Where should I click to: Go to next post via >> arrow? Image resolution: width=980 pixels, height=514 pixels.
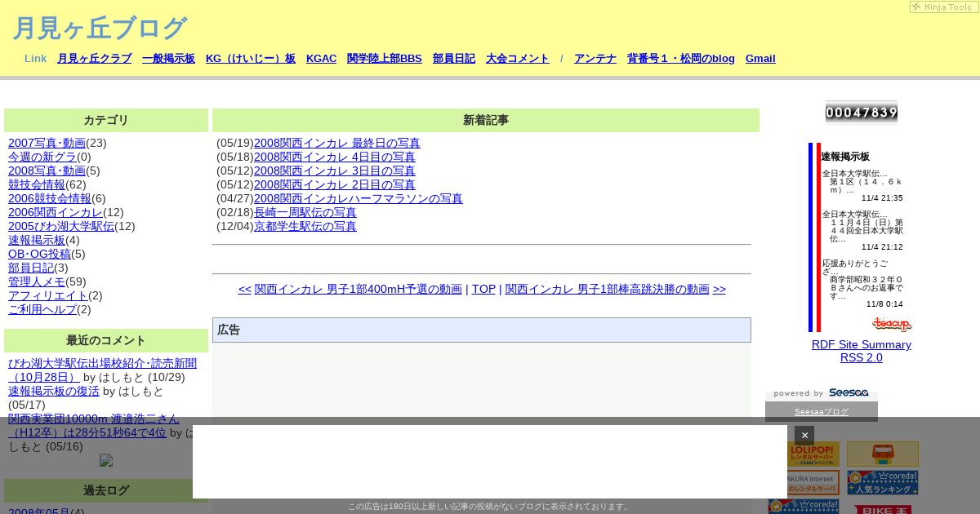pos(719,289)
